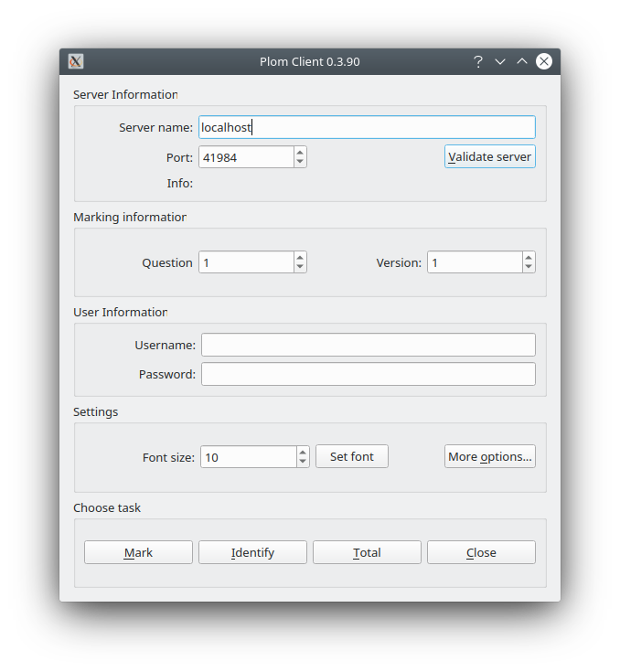
Task: Click the Validate server button
Action: click(489, 156)
